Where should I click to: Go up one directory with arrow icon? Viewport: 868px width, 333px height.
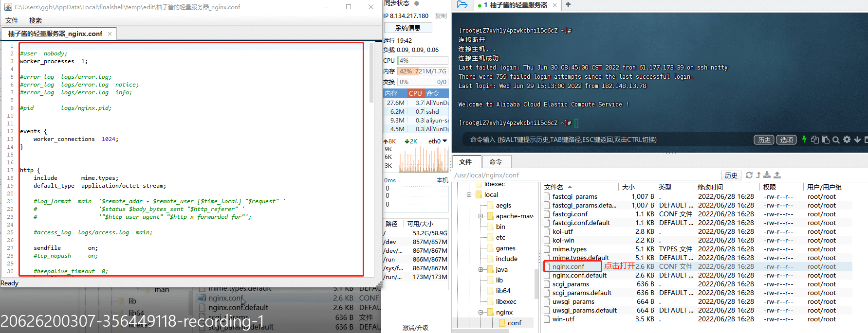pyautogui.click(x=758, y=175)
